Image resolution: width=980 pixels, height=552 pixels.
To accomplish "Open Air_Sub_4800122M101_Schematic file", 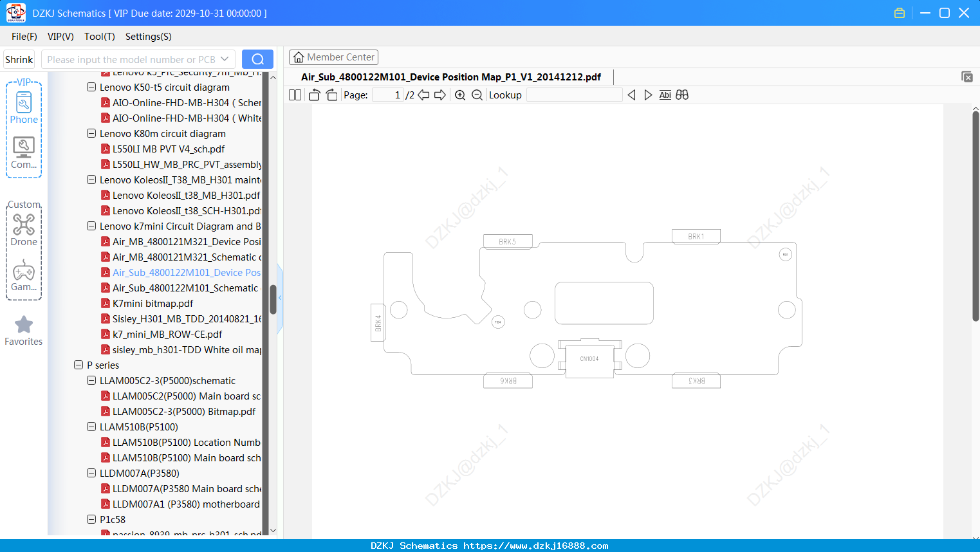I will click(x=185, y=288).
